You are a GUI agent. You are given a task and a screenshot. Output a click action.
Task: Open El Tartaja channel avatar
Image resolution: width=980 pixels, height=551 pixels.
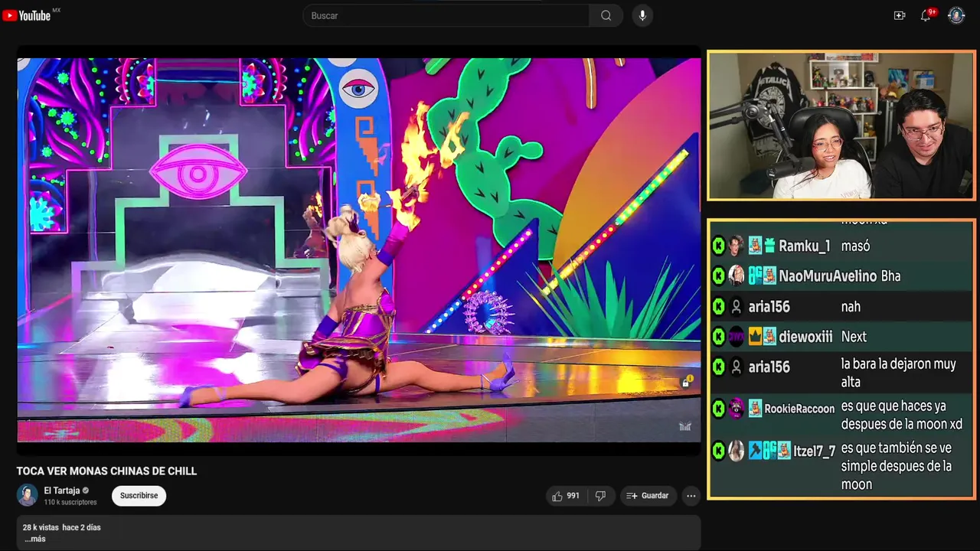[28, 495]
